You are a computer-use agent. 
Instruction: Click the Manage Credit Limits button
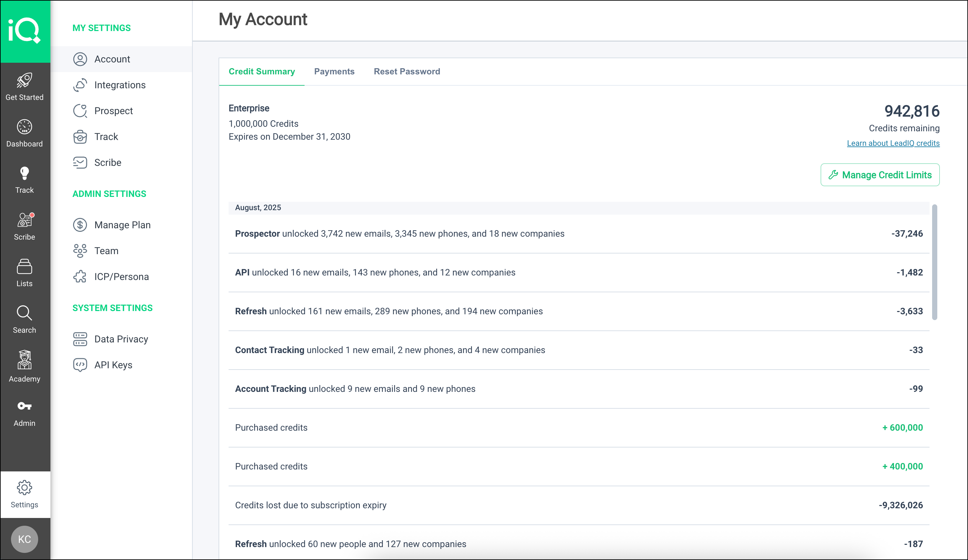[x=880, y=175]
